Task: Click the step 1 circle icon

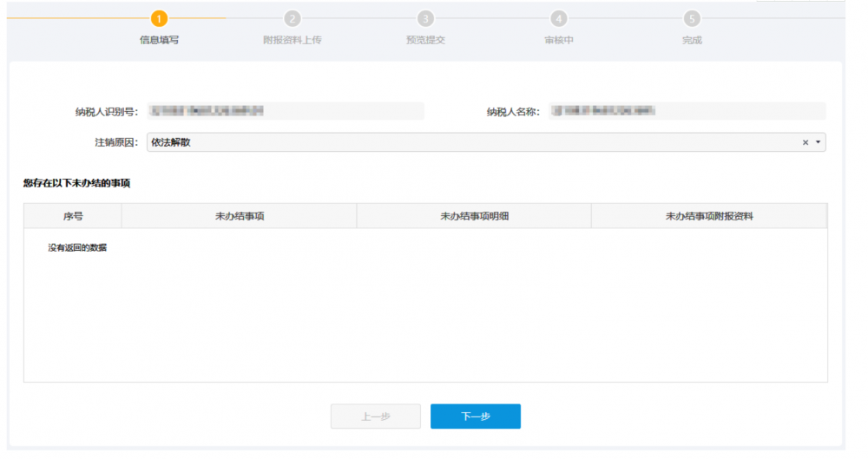Action: [x=159, y=18]
